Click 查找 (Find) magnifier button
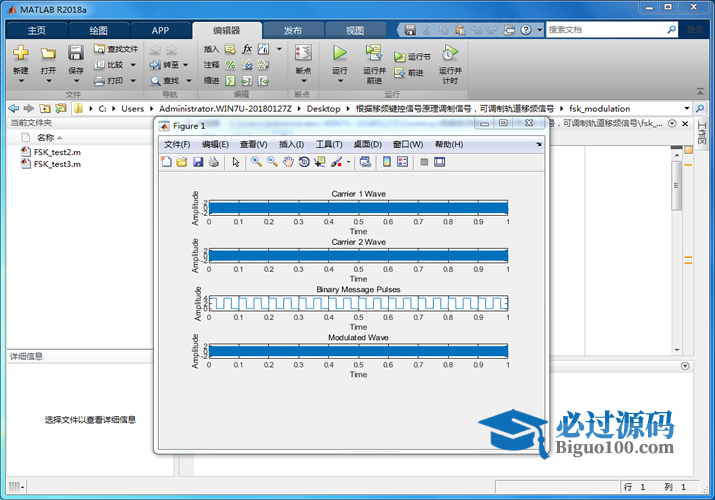Screen dimensions: 715x500 click(165, 81)
